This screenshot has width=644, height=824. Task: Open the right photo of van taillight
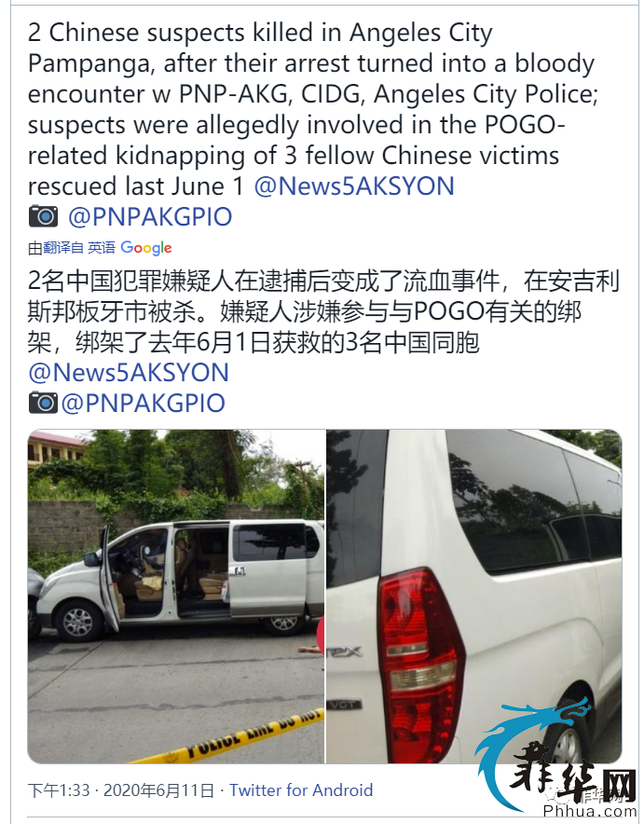click(473, 597)
